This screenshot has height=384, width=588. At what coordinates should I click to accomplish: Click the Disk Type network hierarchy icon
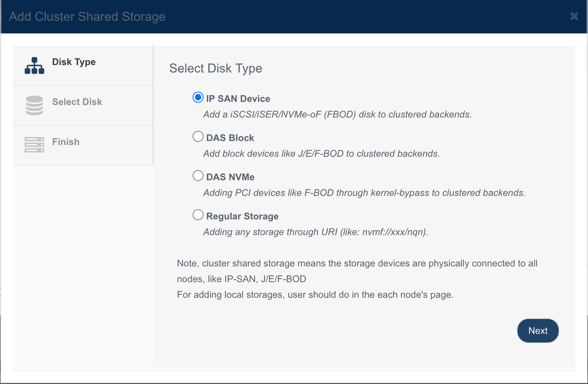(34, 66)
